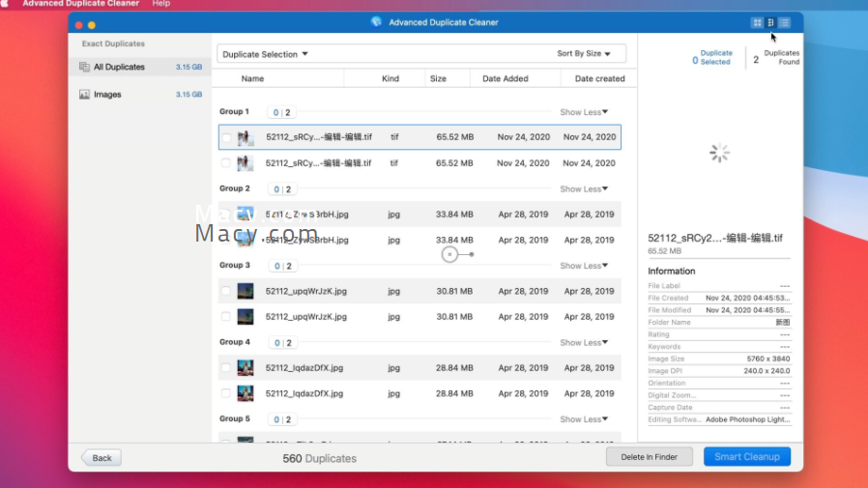Click the preview filename 52112_sRCy2 in info panel

click(x=715, y=238)
